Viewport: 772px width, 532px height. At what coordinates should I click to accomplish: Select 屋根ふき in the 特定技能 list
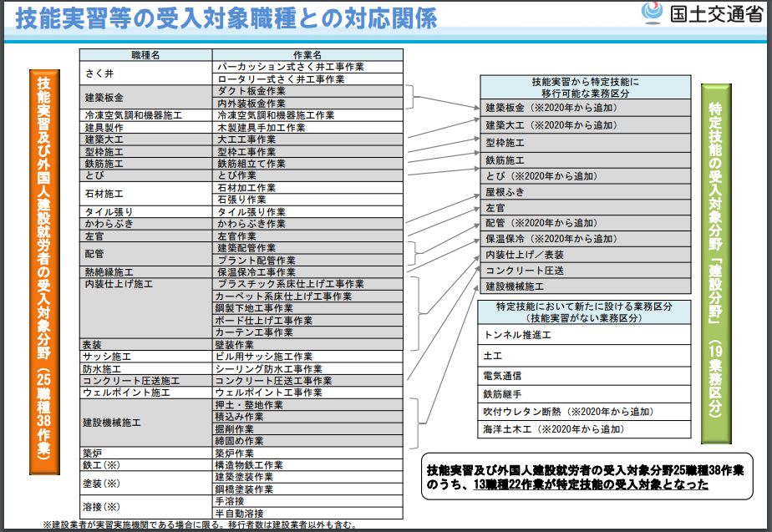(586, 192)
